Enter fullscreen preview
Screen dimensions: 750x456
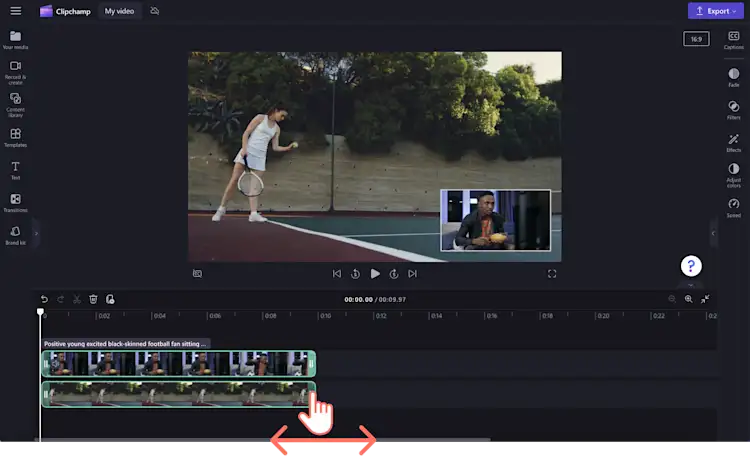[x=551, y=274]
